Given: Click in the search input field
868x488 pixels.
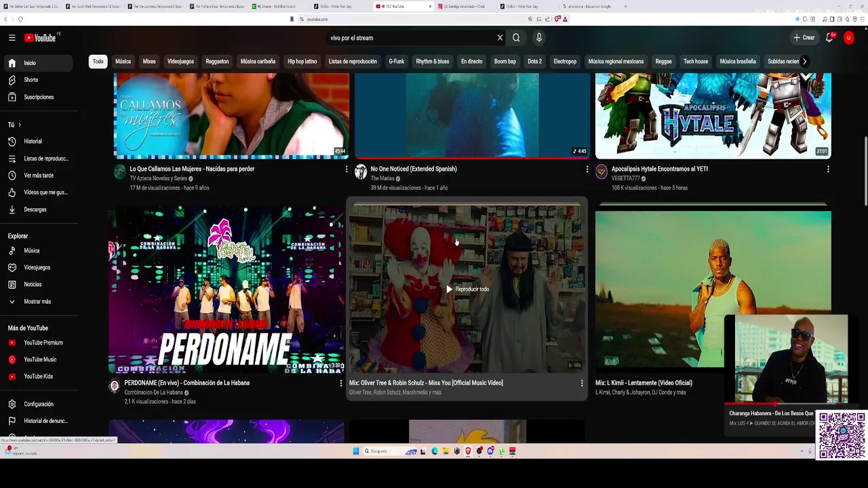Looking at the screenshot, I should pos(410,38).
